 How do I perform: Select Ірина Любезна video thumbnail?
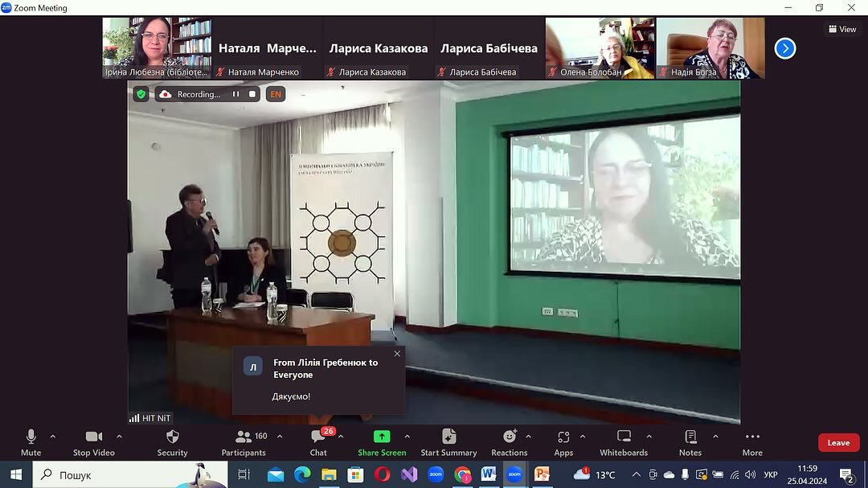(158, 47)
